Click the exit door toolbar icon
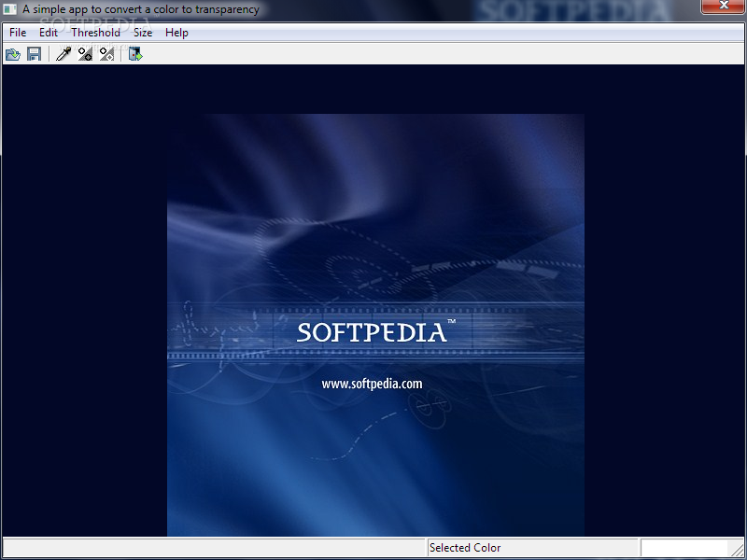The width and height of the screenshot is (747, 560). click(x=135, y=54)
